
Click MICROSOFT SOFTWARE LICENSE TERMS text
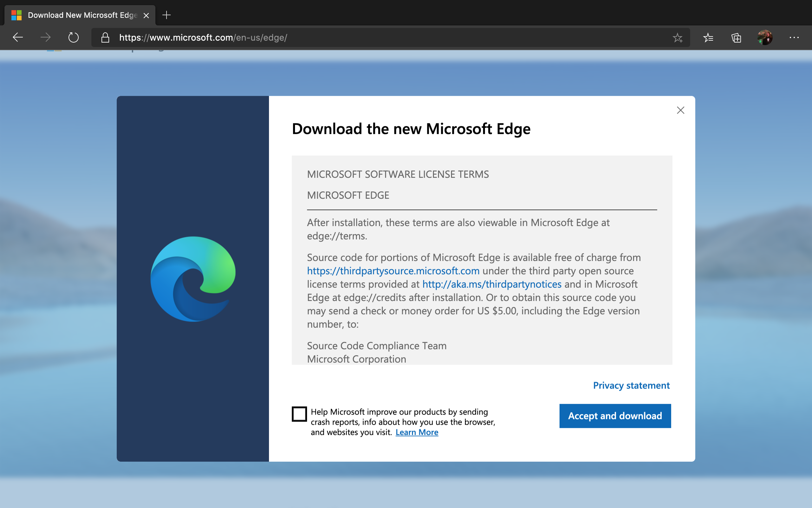coord(398,174)
